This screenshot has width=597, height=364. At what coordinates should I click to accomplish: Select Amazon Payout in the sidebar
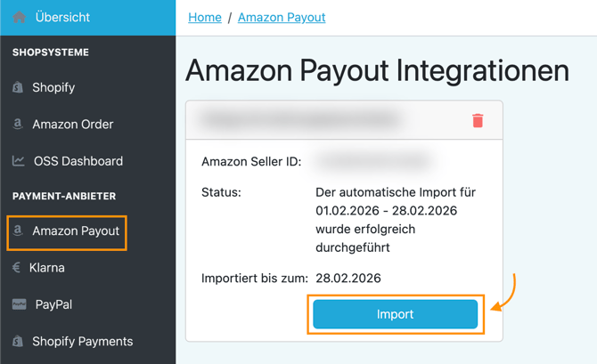coord(76,231)
